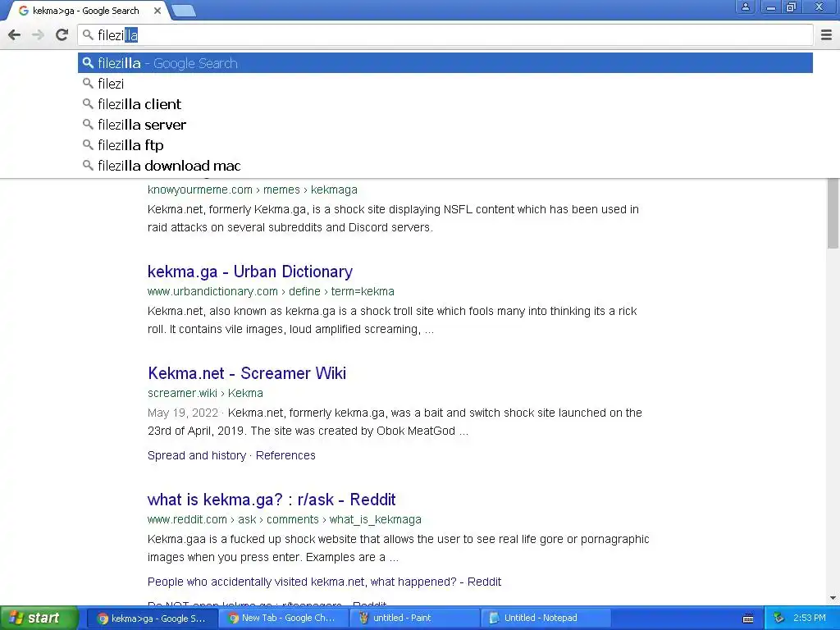Click the 'May 19, 2022' date text

(183, 413)
